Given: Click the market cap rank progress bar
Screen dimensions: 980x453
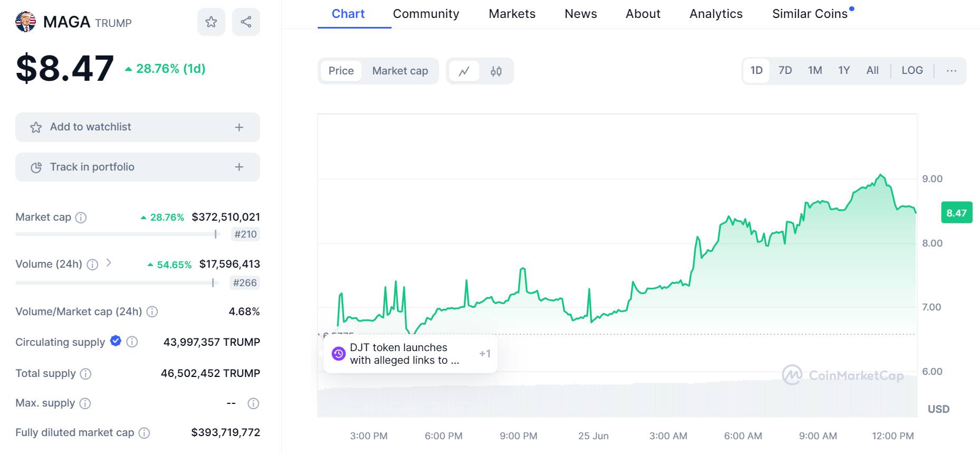Looking at the screenshot, I should 118,234.
